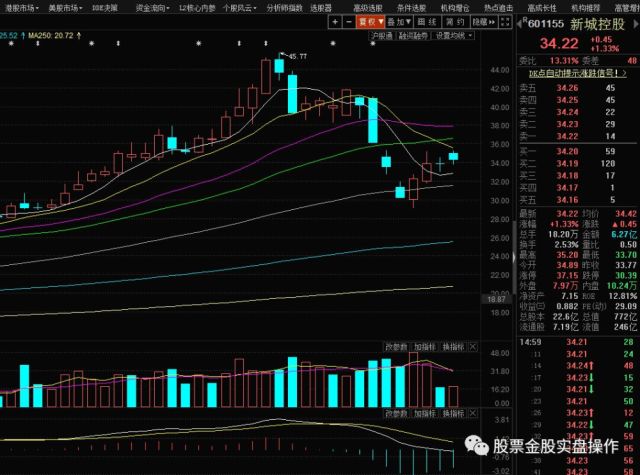Open the L2核心内参 menu item

(197, 8)
